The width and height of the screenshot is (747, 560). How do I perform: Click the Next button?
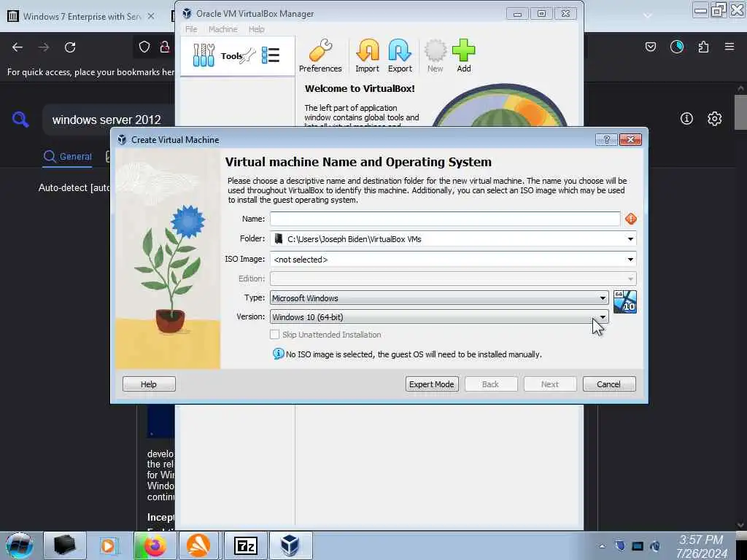click(550, 384)
